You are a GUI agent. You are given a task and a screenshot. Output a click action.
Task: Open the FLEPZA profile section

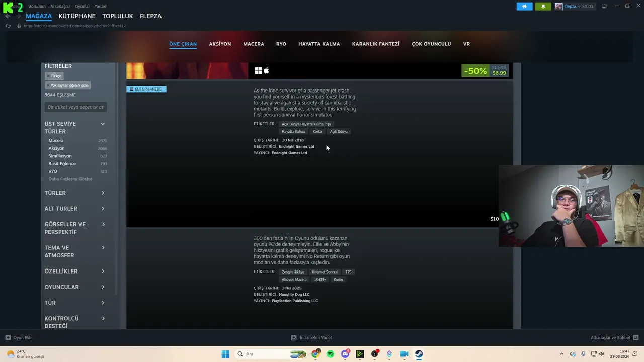pyautogui.click(x=150, y=16)
